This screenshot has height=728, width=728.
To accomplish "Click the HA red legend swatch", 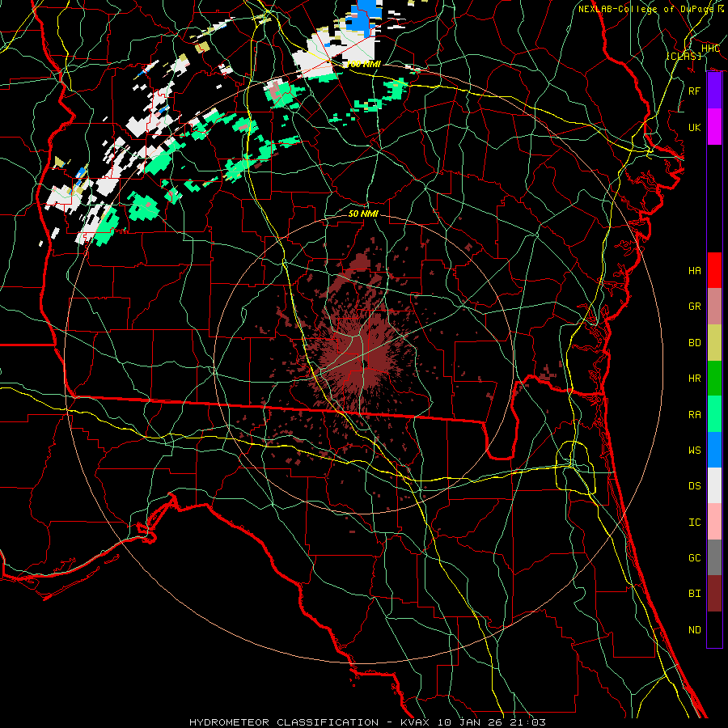I will click(714, 270).
